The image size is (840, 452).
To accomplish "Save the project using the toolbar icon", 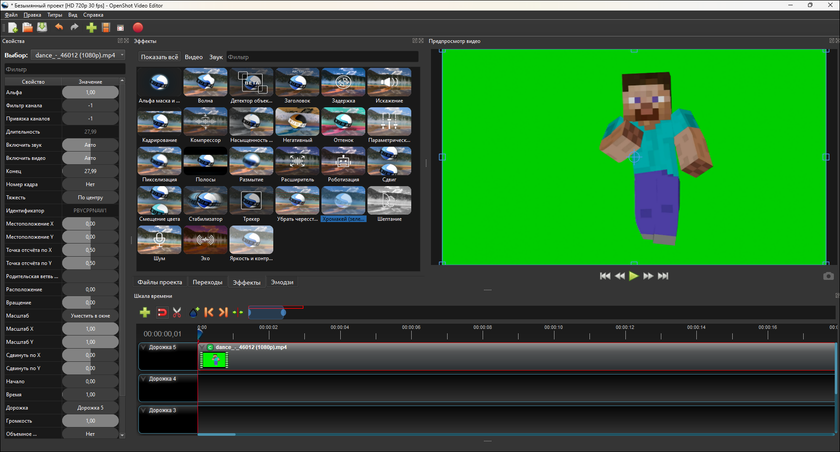I will pyautogui.click(x=42, y=27).
